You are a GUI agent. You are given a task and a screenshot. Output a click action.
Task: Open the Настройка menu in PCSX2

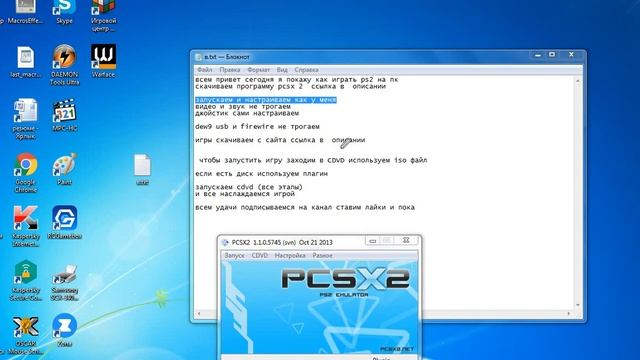[290, 256]
